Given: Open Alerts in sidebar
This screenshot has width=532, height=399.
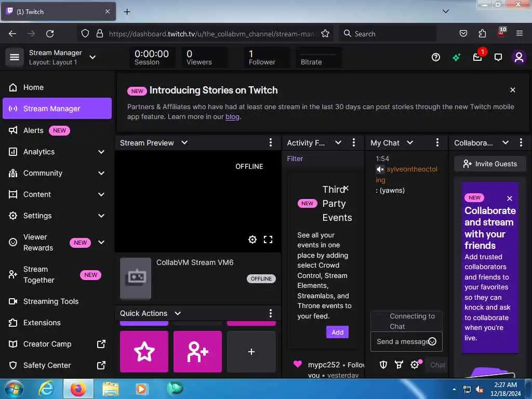Looking at the screenshot, I should 57,130.
